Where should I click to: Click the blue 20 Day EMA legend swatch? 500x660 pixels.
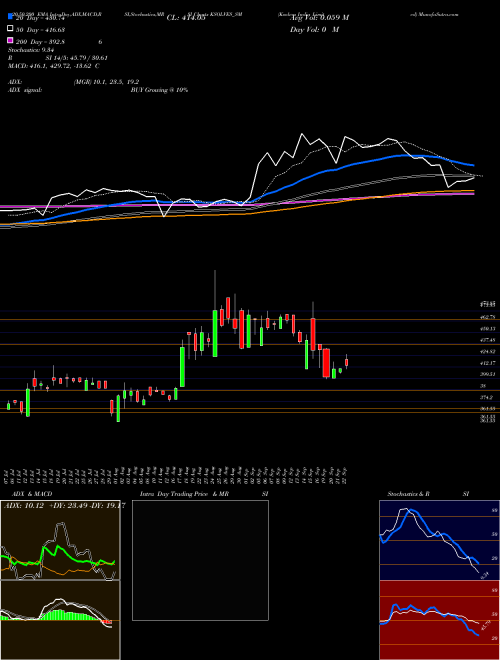(x=10, y=16)
